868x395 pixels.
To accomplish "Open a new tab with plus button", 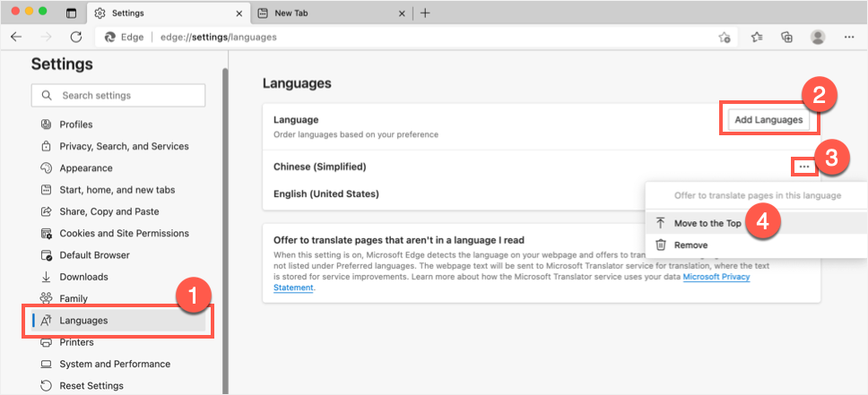I will pyautogui.click(x=425, y=13).
